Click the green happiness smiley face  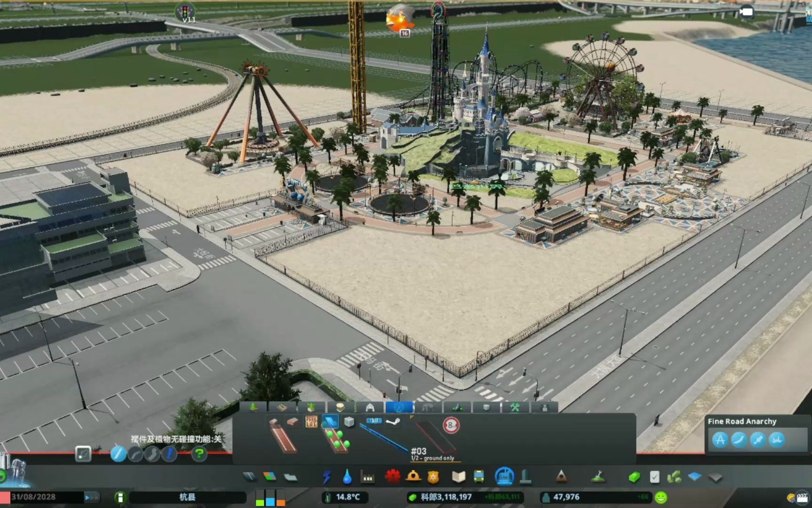(661, 497)
